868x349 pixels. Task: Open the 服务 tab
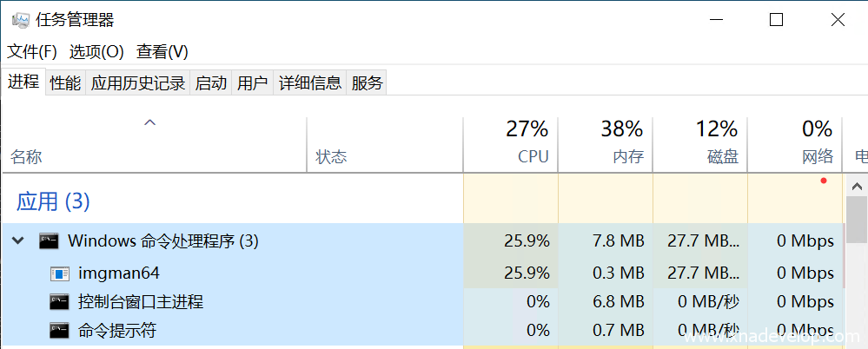pos(367,83)
